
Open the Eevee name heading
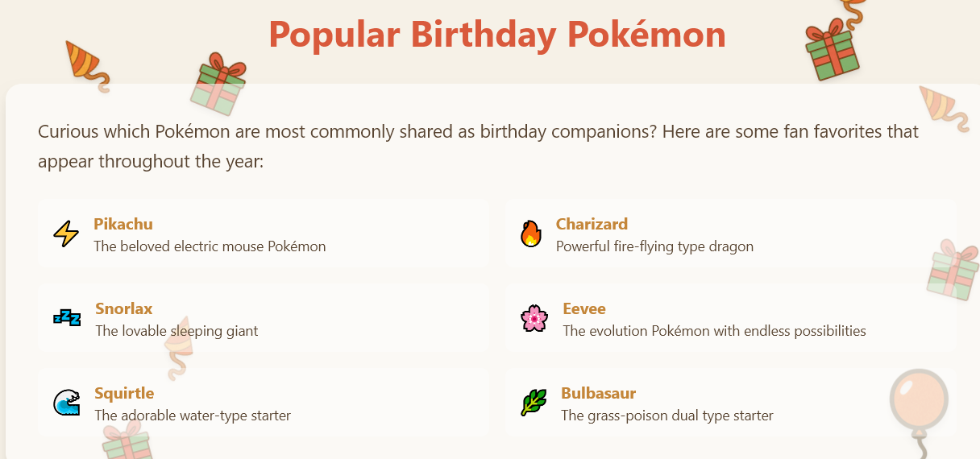[x=584, y=308]
